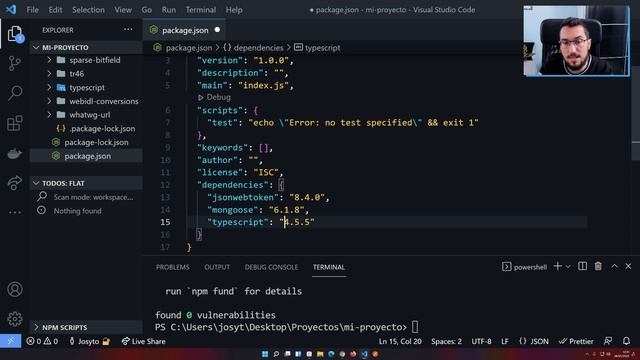Click Live Share in status bar
Viewport: 640px width, 360px height.
(144, 341)
